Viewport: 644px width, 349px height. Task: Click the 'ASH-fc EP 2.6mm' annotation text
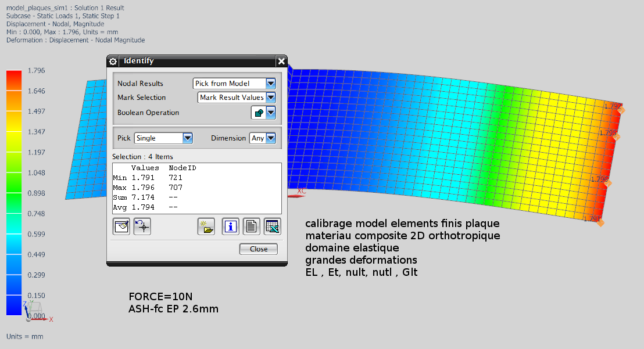point(173,309)
